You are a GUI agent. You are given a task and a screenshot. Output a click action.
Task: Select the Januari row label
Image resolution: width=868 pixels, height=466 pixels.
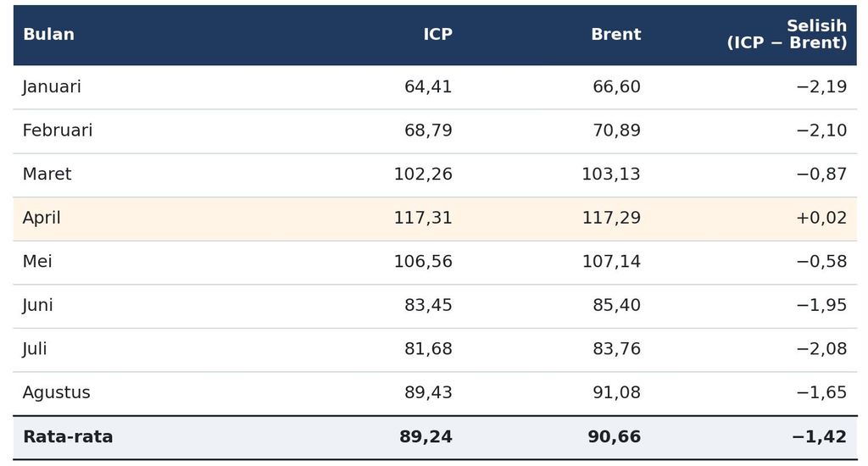point(52,87)
